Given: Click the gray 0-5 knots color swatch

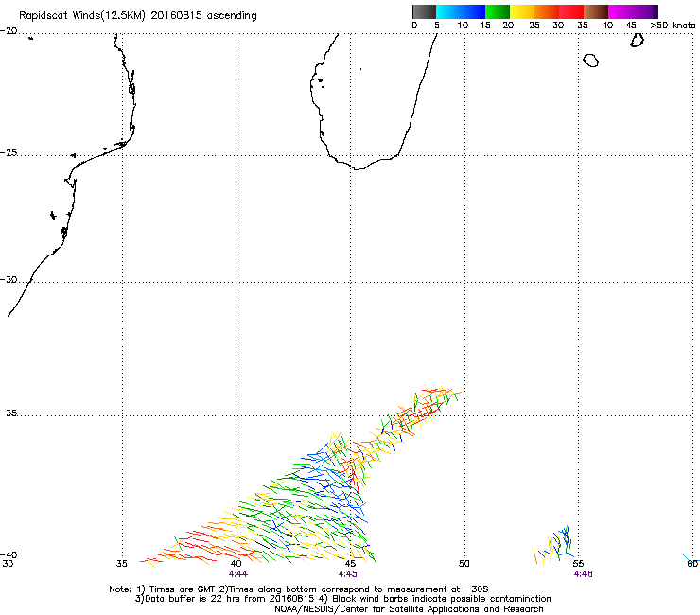Looking at the screenshot, I should pyautogui.click(x=424, y=11).
